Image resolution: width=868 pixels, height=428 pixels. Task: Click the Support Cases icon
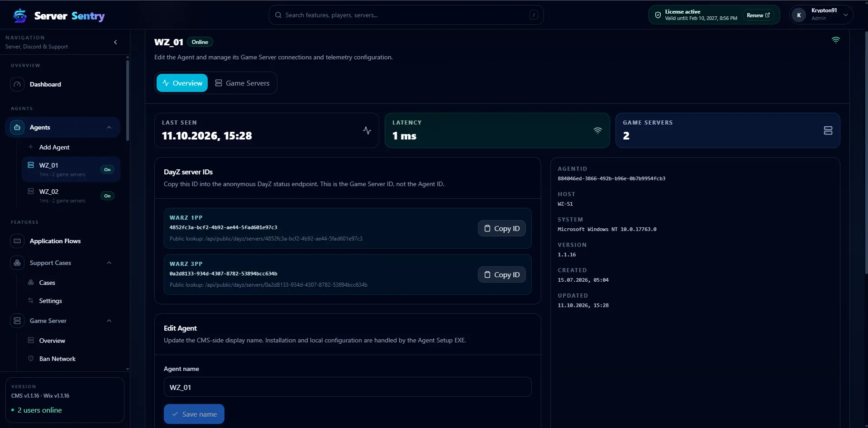[17, 263]
